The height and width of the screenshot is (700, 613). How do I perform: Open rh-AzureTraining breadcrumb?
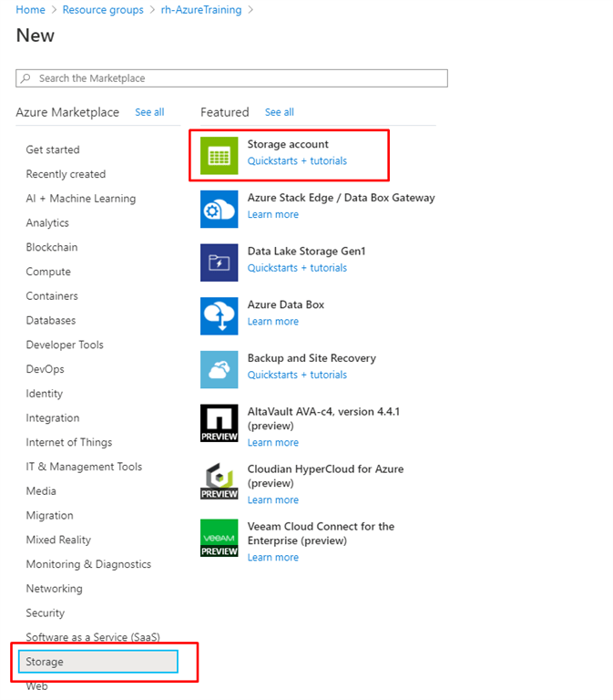[201, 10]
